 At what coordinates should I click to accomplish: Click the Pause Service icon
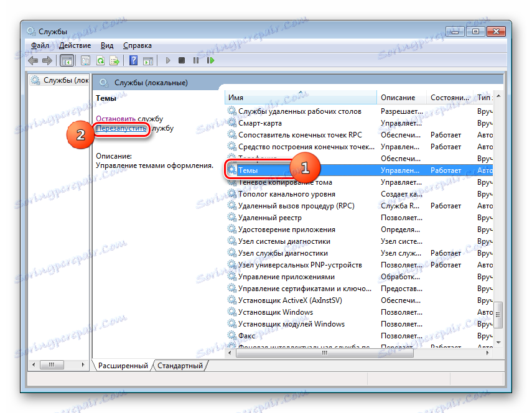(x=196, y=61)
